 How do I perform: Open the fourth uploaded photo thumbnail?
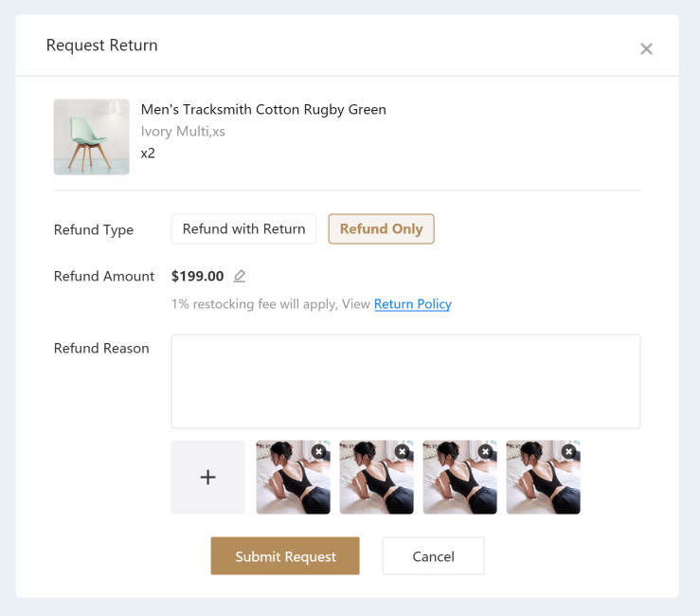(539, 485)
